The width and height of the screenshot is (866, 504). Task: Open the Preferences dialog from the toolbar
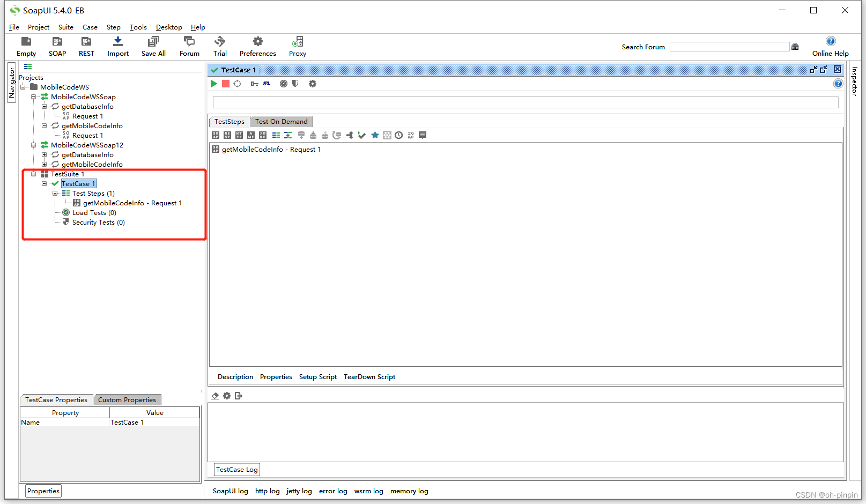[257, 46]
